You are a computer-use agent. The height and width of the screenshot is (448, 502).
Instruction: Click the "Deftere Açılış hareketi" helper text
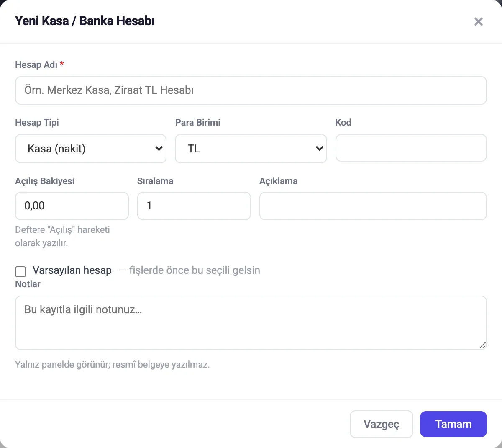(62, 236)
